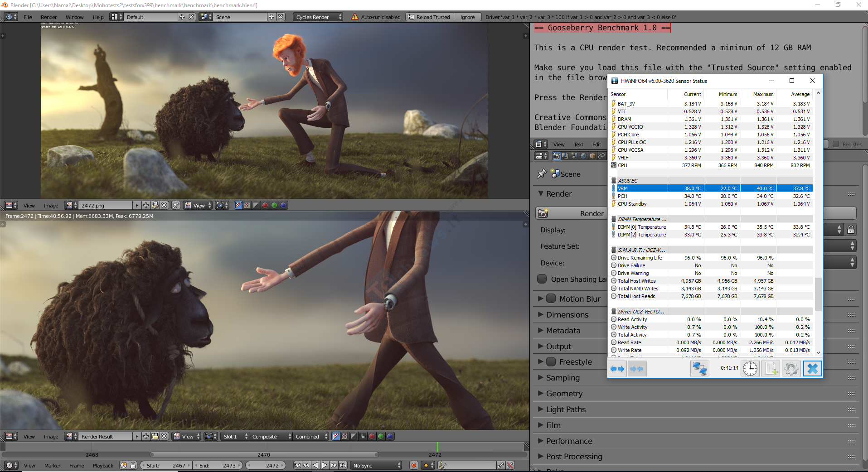The height and width of the screenshot is (472, 868).
Task: Open the Cycles Render engine dropdown
Action: tap(318, 17)
